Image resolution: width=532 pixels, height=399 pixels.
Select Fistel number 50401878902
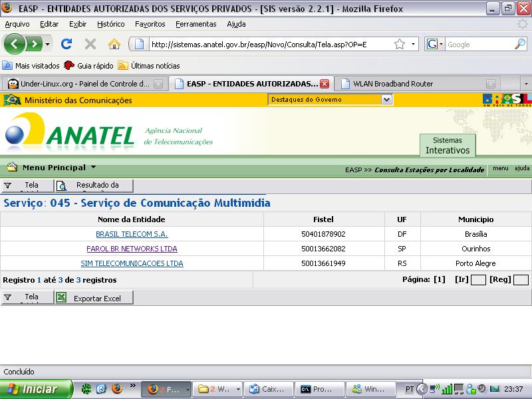pos(323,234)
